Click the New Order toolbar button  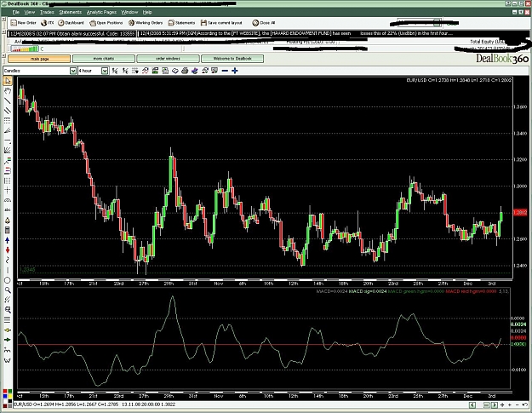coord(23,23)
